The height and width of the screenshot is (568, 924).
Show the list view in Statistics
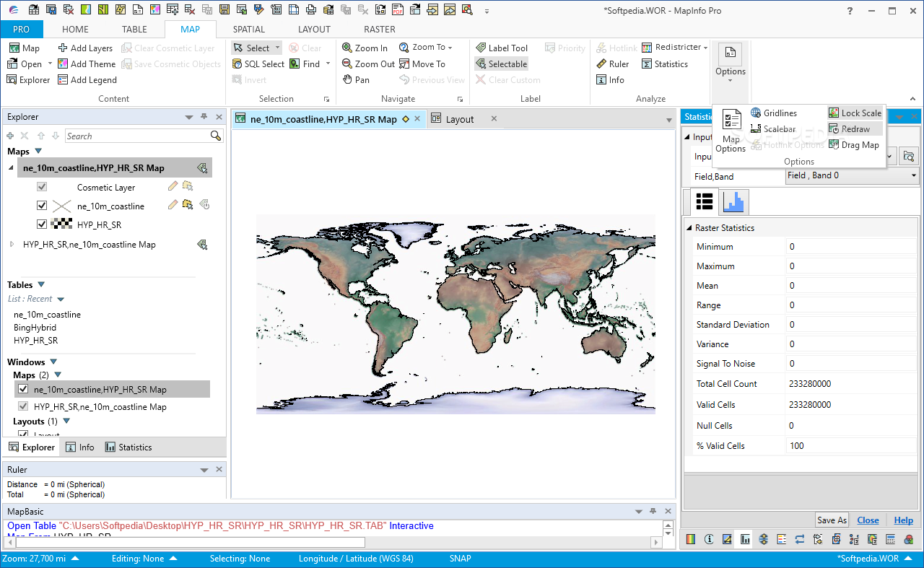point(705,202)
